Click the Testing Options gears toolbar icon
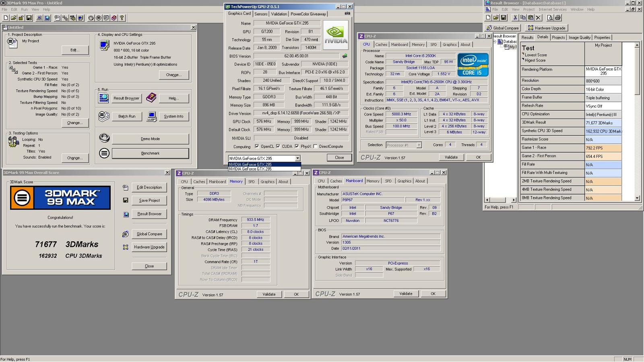This screenshot has height=362, width=644. [73, 18]
